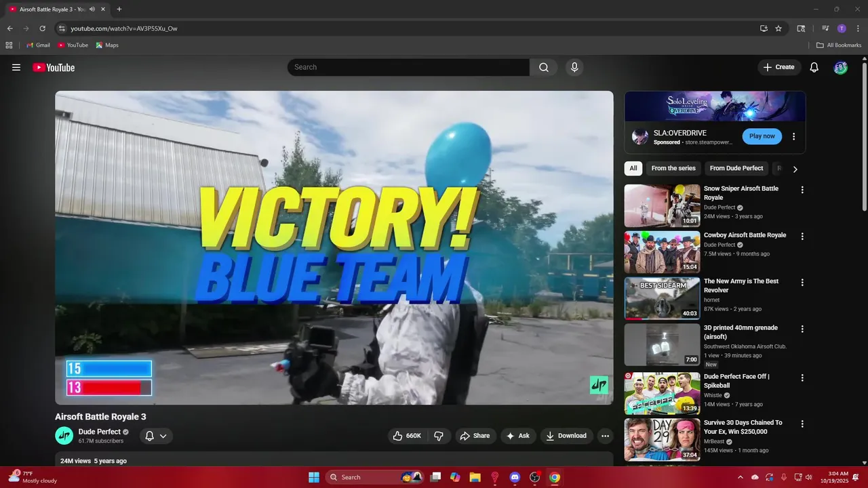868x488 pixels.
Task: Open options for 3D printed 40mm grenade
Action: pyautogui.click(x=802, y=329)
